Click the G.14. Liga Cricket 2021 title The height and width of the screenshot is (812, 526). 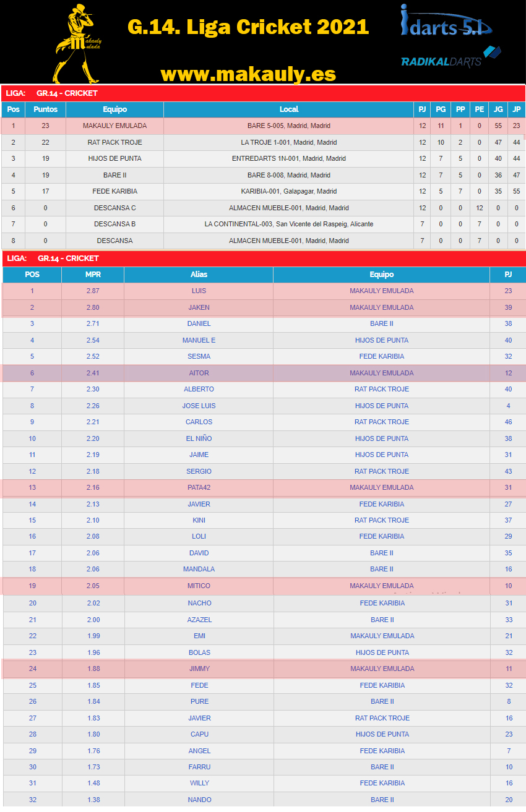click(248, 27)
